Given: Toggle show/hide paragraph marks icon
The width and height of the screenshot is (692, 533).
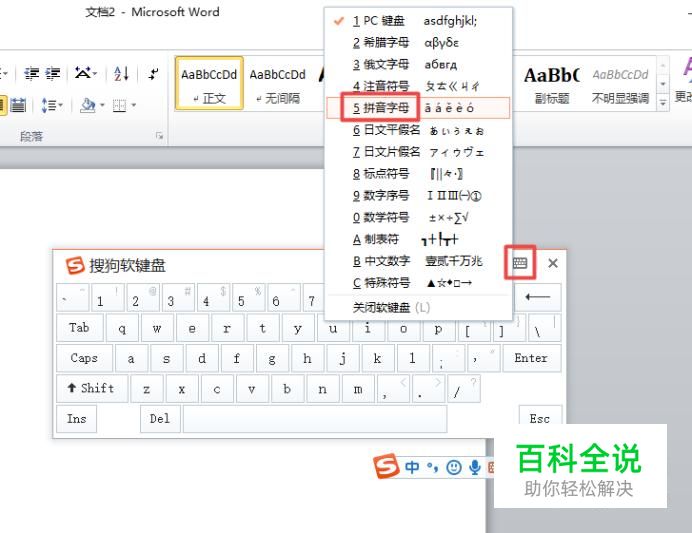Looking at the screenshot, I should (153, 73).
